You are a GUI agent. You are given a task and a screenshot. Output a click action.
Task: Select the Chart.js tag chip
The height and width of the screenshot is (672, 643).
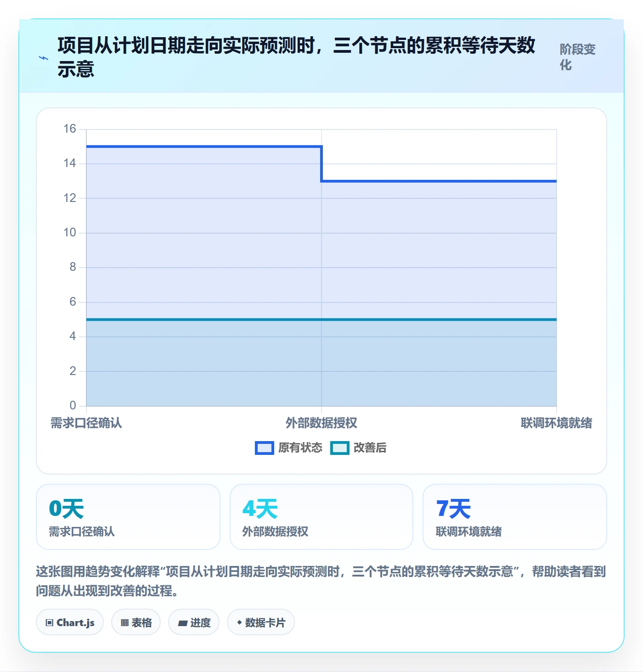click(x=70, y=622)
